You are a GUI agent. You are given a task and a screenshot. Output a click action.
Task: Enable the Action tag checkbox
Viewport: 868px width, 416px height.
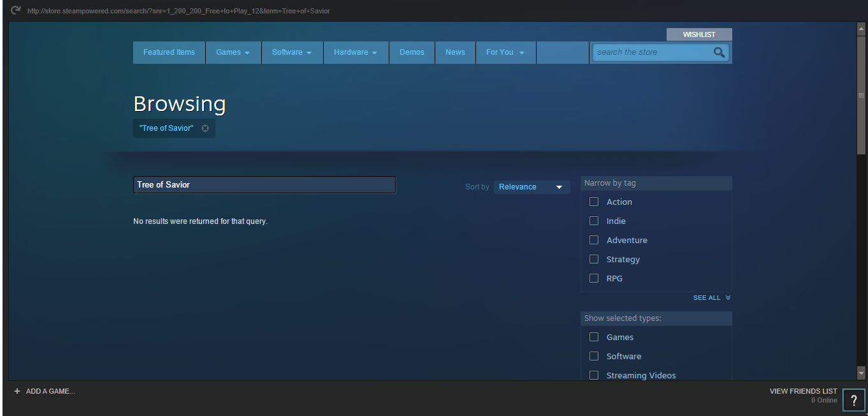pos(594,202)
